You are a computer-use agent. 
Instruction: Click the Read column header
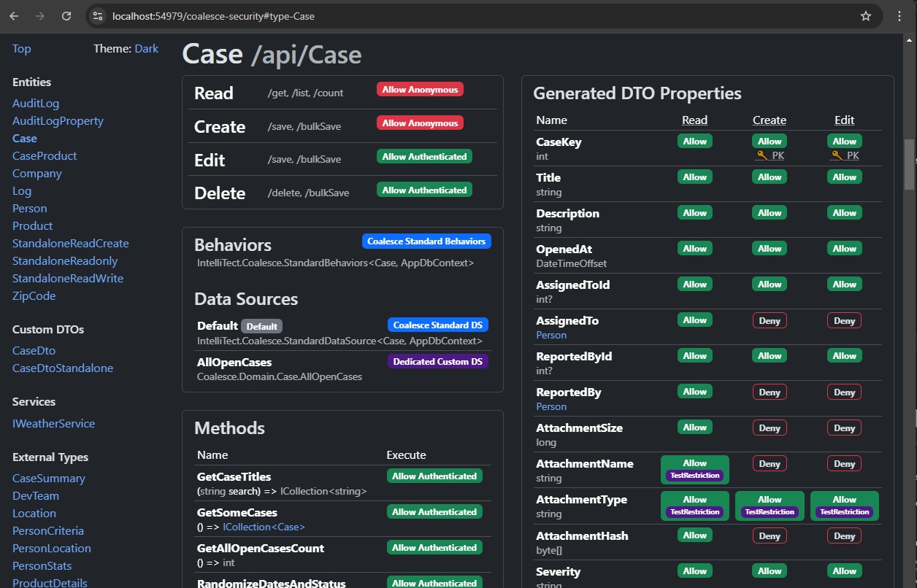(x=694, y=120)
